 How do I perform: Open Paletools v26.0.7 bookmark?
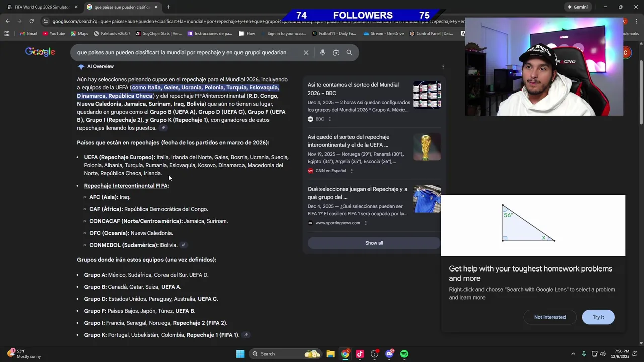pos(112,34)
